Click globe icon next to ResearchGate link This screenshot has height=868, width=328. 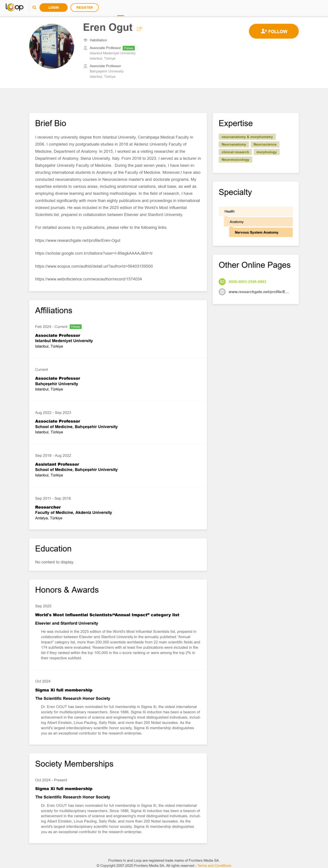coord(222,292)
